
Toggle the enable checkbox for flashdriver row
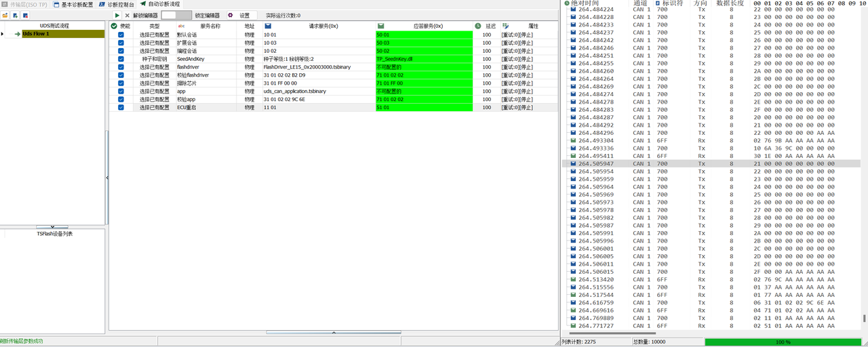[121, 67]
